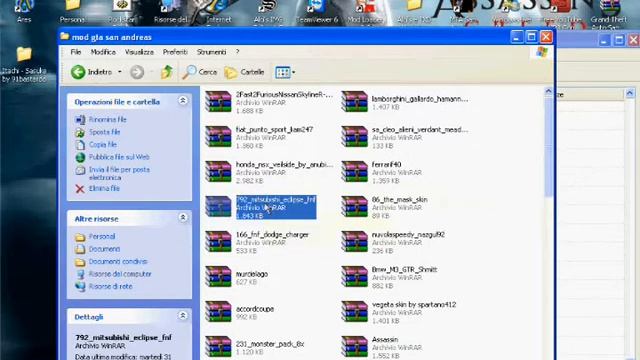Select lamborghini_gallardo_hamann archive icon
640x360 pixels.
pyautogui.click(x=354, y=102)
